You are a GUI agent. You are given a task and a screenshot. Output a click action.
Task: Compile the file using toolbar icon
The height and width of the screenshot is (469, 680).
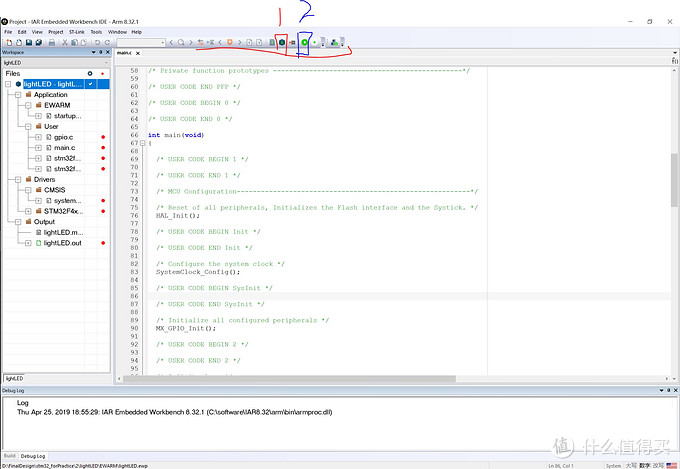click(272, 43)
